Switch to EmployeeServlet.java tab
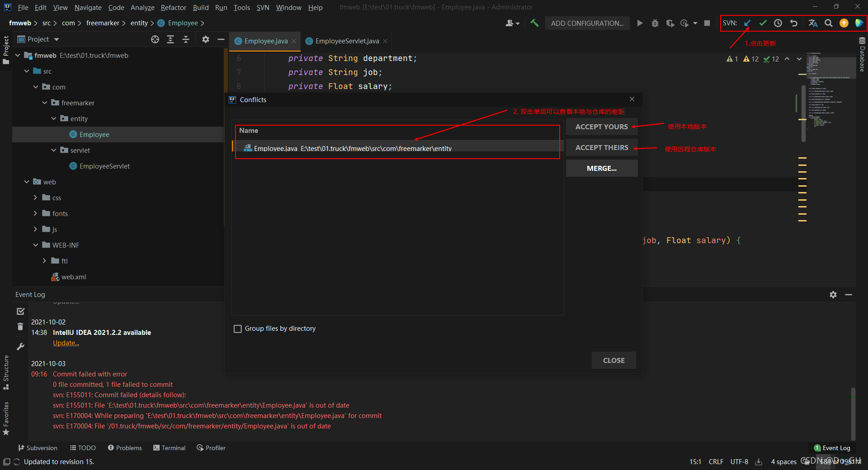The image size is (868, 470). coord(347,41)
